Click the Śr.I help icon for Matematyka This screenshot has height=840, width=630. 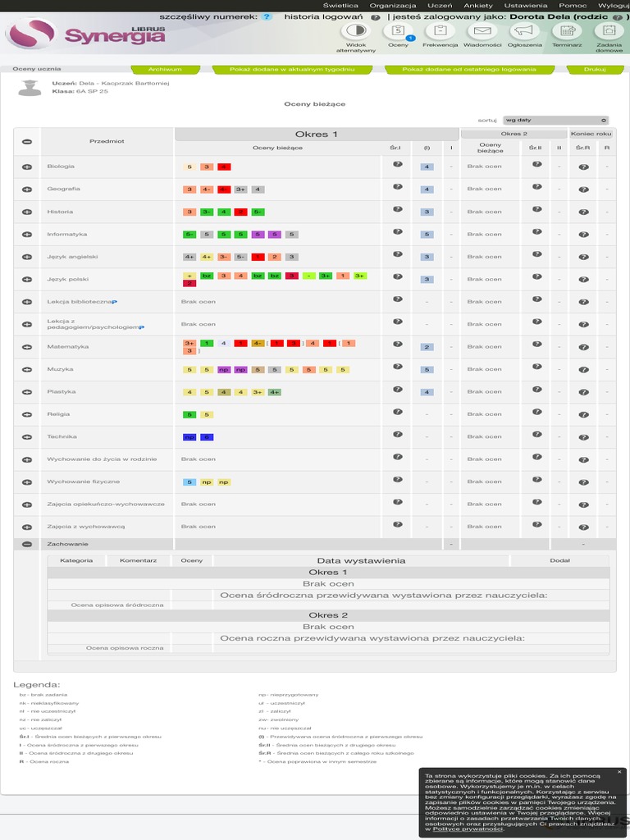pyautogui.click(x=398, y=344)
